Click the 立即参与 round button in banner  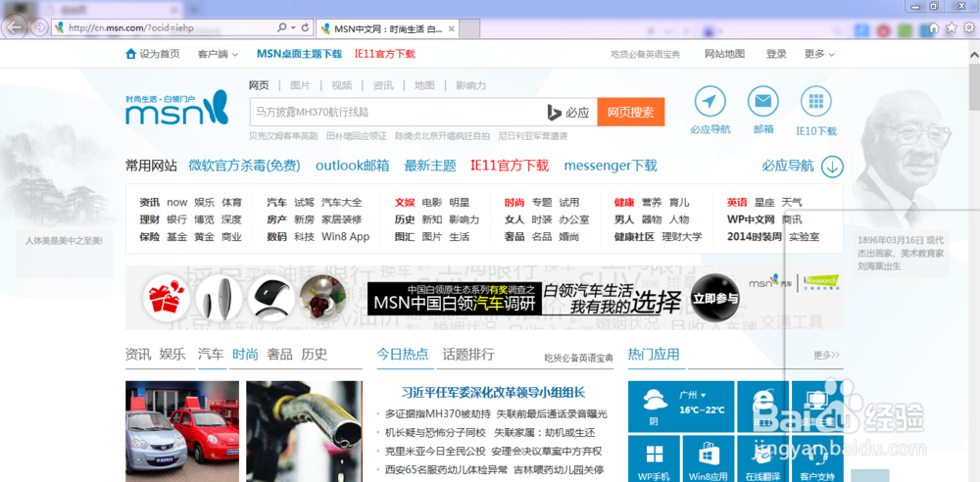click(715, 298)
